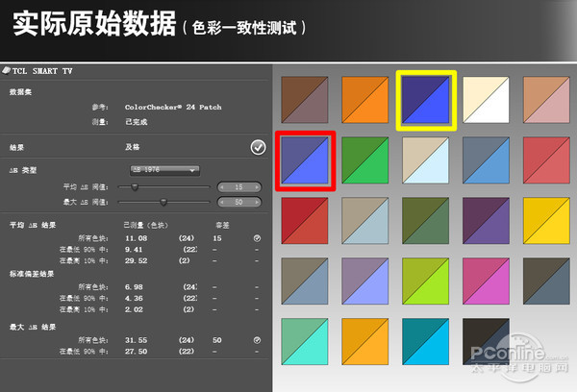Click the threshold field showing 50
Screen dimensions: 577x392
pos(239,202)
